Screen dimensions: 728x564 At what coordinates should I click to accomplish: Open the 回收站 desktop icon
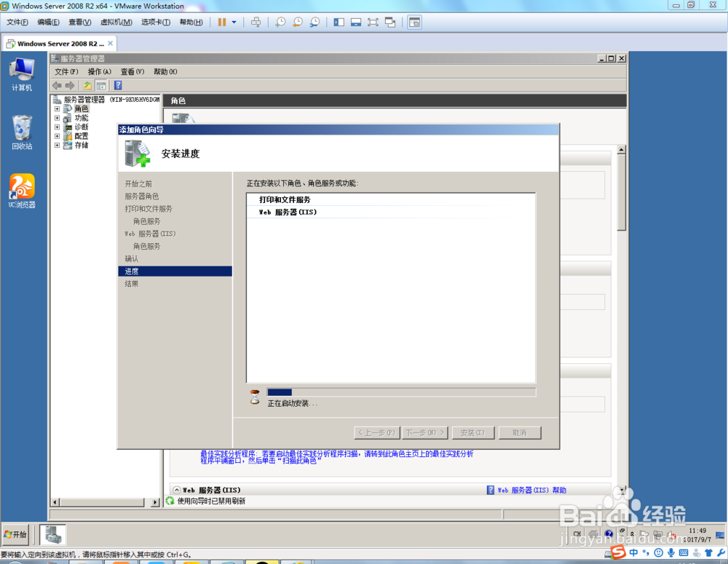coord(22,132)
